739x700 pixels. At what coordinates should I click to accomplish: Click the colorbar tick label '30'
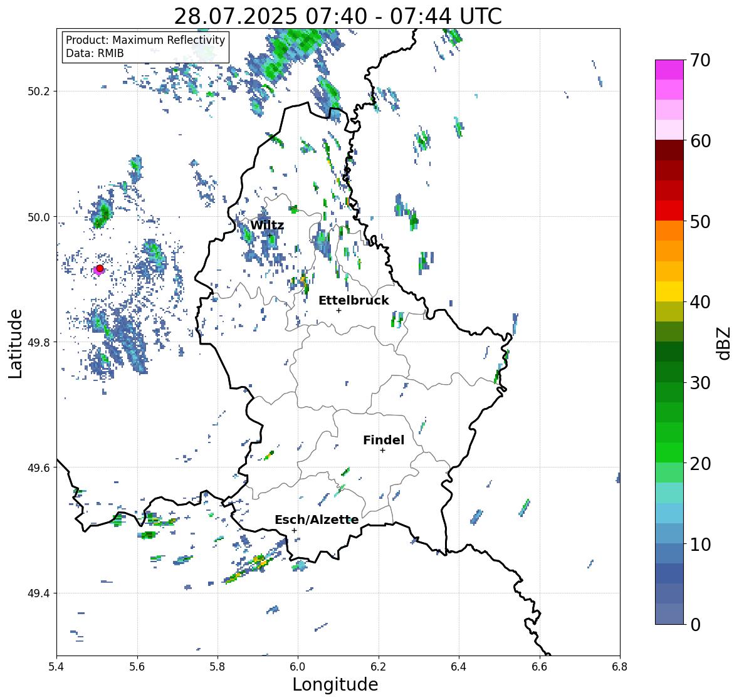click(x=700, y=383)
